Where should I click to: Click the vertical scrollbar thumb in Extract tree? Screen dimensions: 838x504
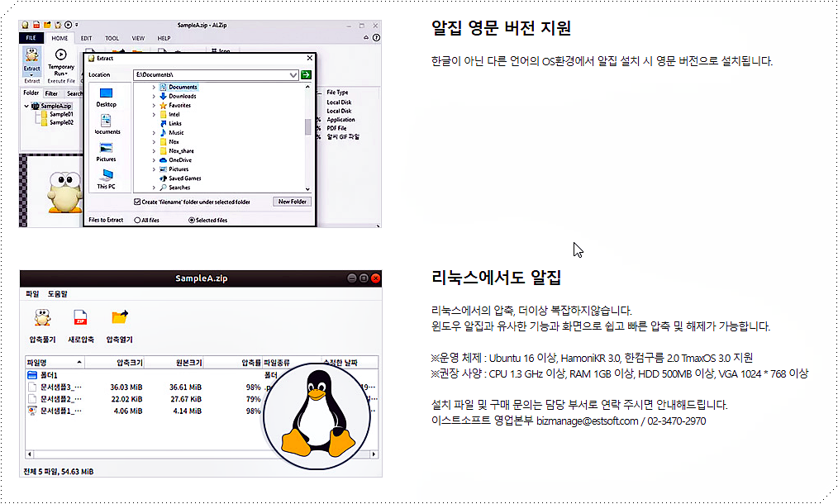307,126
